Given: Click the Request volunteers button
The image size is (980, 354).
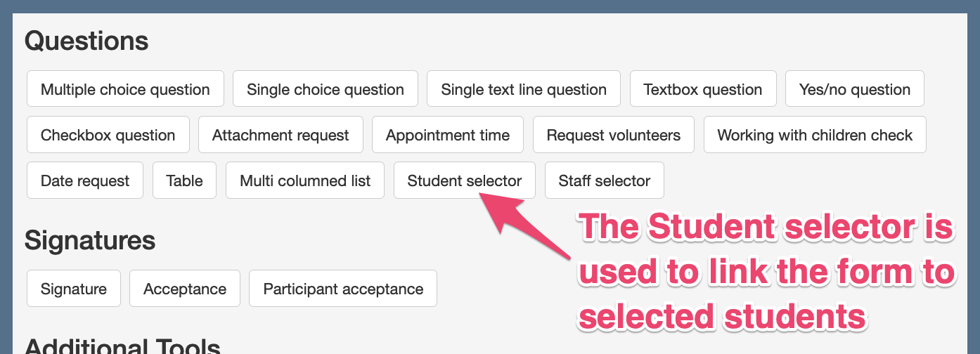Looking at the screenshot, I should point(614,135).
